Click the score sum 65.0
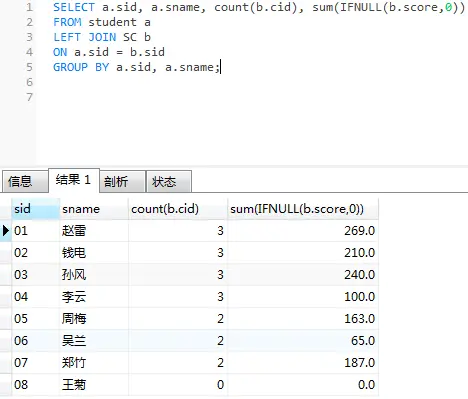This screenshot has height=399, width=468. point(303,341)
